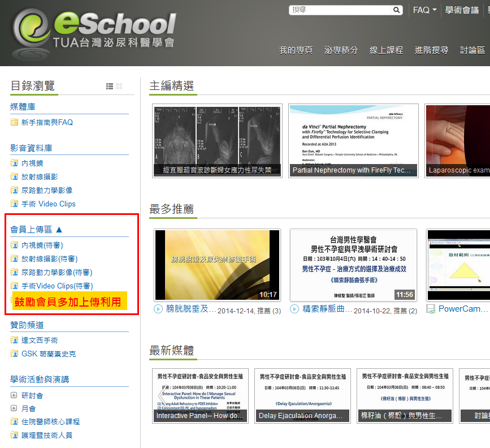Open the PowerCam… title link
The height and width of the screenshot is (448, 490).
coord(463,309)
